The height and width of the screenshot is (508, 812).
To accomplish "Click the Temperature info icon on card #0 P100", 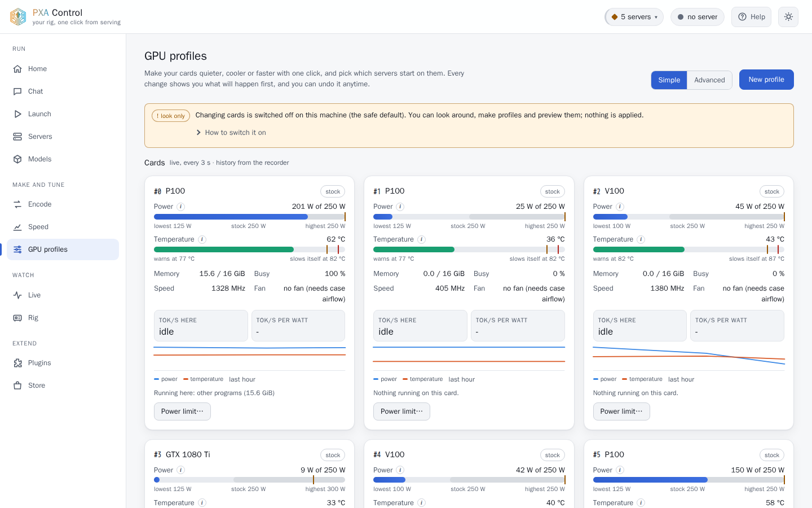I will [202, 239].
